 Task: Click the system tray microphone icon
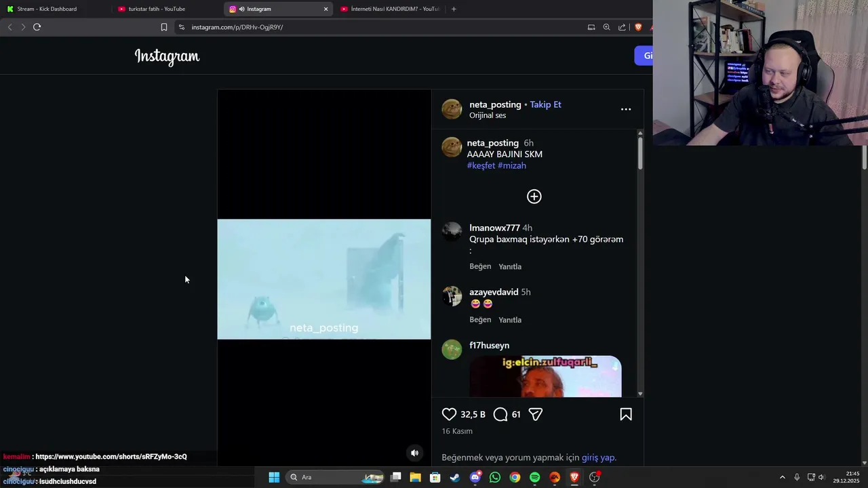click(x=797, y=477)
